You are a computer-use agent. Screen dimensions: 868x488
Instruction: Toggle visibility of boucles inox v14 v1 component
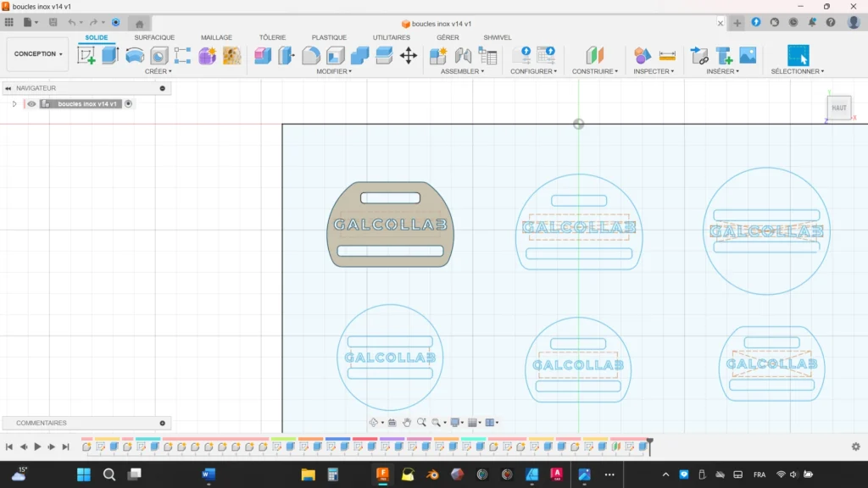(31, 103)
